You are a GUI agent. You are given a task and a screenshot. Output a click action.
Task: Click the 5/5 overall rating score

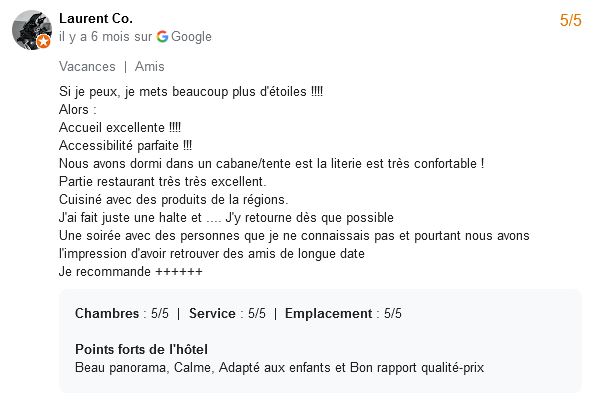(570, 20)
